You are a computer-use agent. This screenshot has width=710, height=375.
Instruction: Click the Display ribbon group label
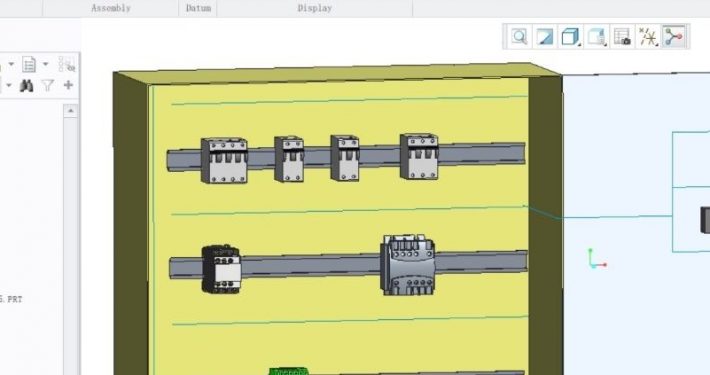(315, 8)
